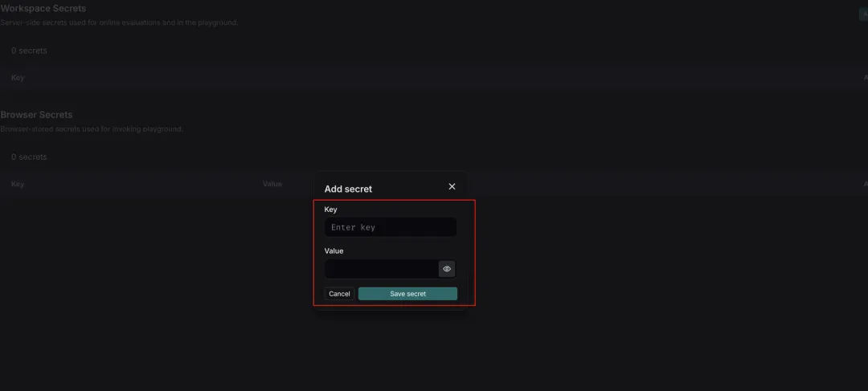
Task: Click Key column header in Workspace Secrets table
Action: pyautogui.click(x=18, y=78)
